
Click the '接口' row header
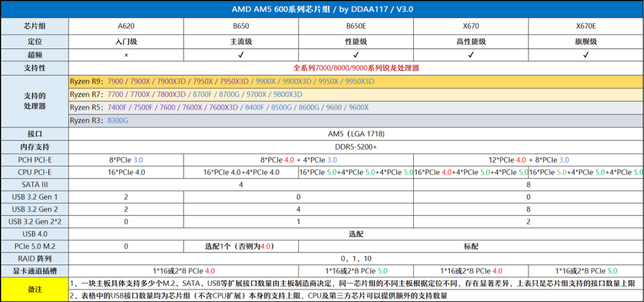35,134
